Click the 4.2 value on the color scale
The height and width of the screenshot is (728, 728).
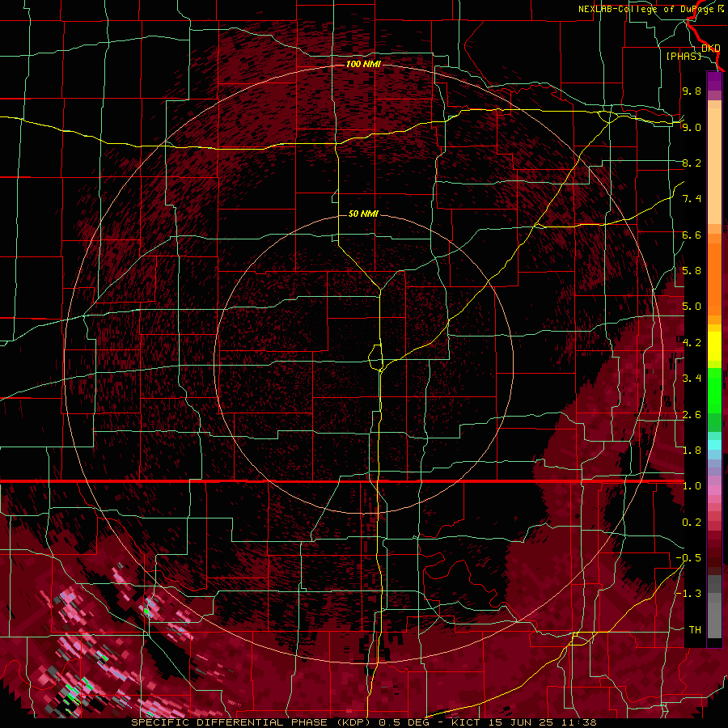(x=692, y=343)
